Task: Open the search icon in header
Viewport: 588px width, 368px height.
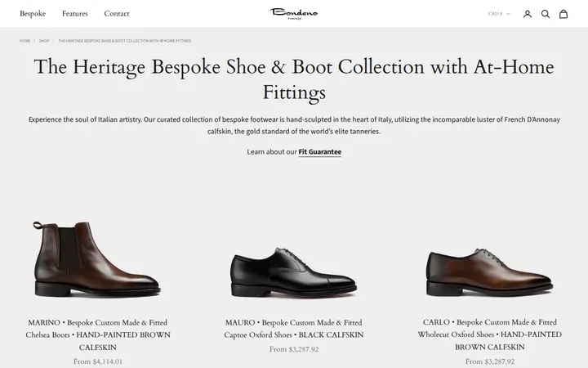Action: click(546, 14)
